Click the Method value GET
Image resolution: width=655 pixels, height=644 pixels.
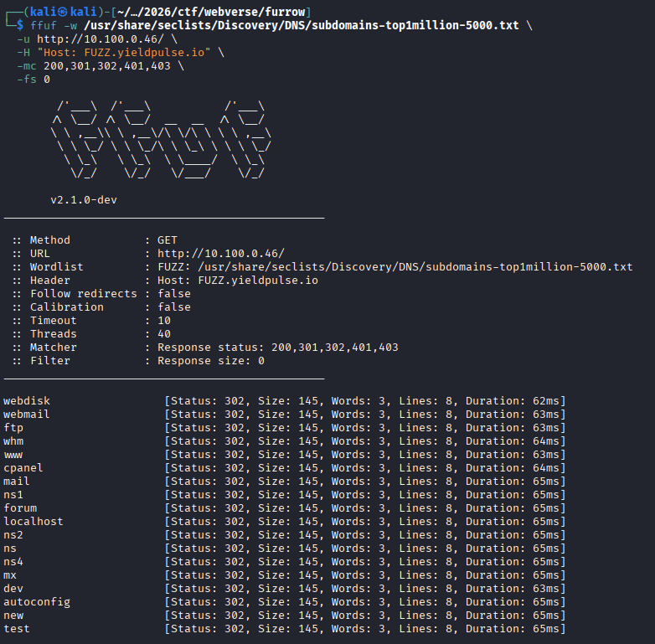pyautogui.click(x=167, y=240)
